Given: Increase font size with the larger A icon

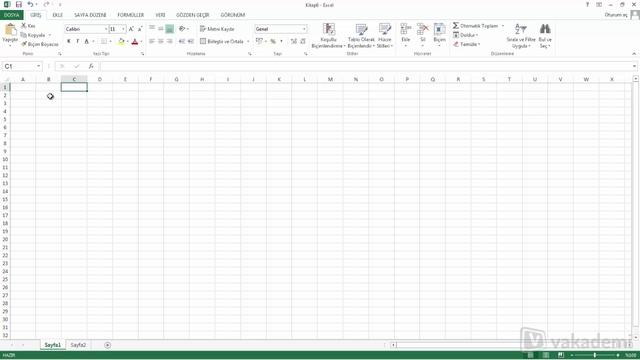Looking at the screenshot, I should (131, 29).
